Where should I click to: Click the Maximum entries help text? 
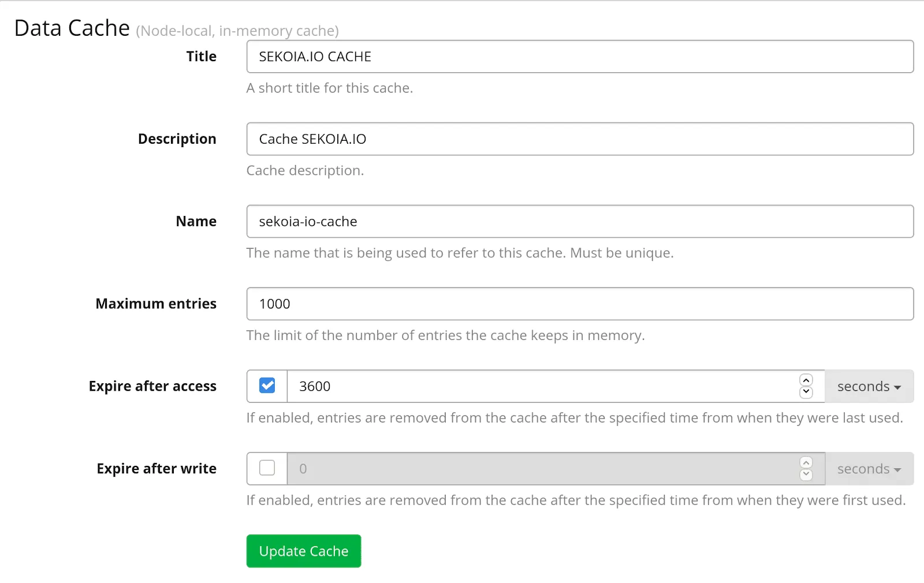[446, 336]
